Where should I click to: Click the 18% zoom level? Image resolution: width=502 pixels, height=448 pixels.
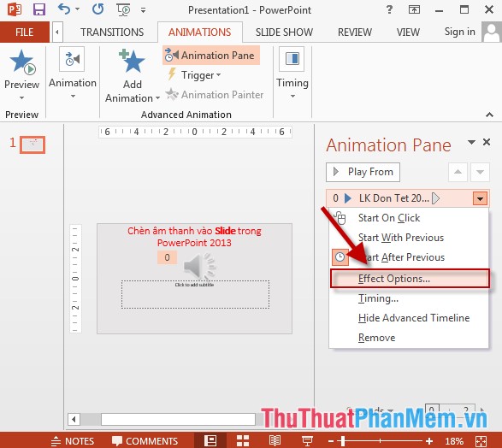click(454, 441)
